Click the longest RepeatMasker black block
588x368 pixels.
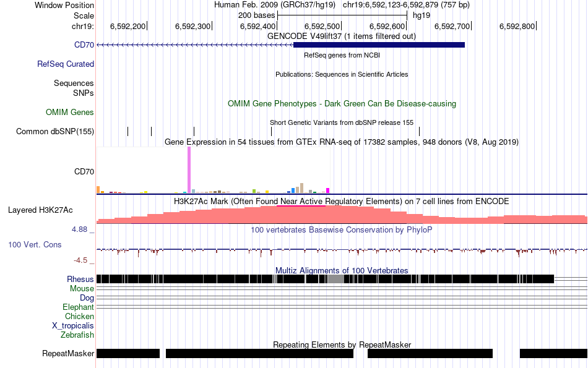pyautogui.click(x=259, y=353)
